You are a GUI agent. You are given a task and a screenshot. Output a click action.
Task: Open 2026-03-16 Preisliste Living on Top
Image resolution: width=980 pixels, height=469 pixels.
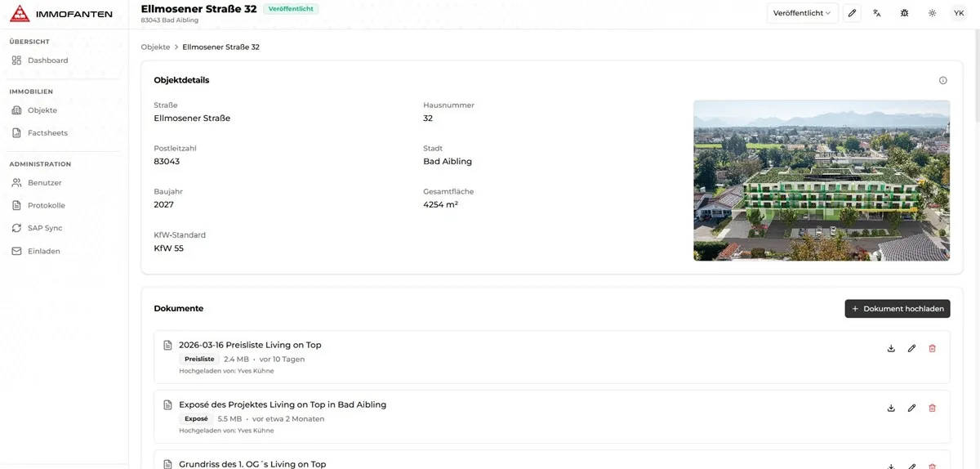(x=250, y=346)
